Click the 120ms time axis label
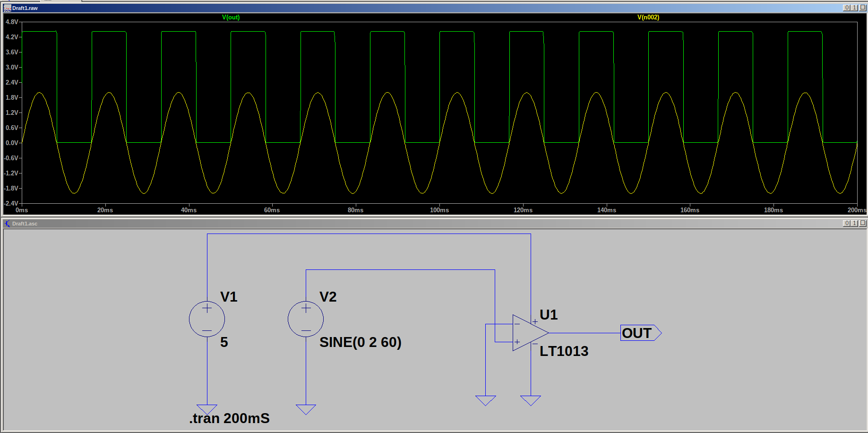This screenshot has width=868, height=433. click(x=523, y=210)
